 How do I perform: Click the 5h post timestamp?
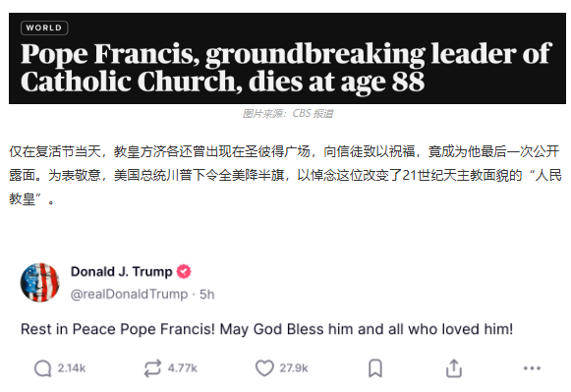(x=206, y=294)
